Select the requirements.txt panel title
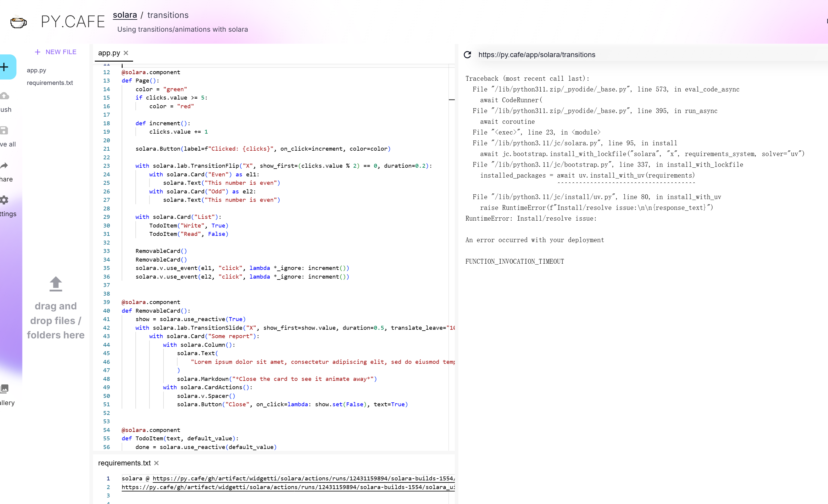This screenshot has height=504, width=828. point(124,463)
